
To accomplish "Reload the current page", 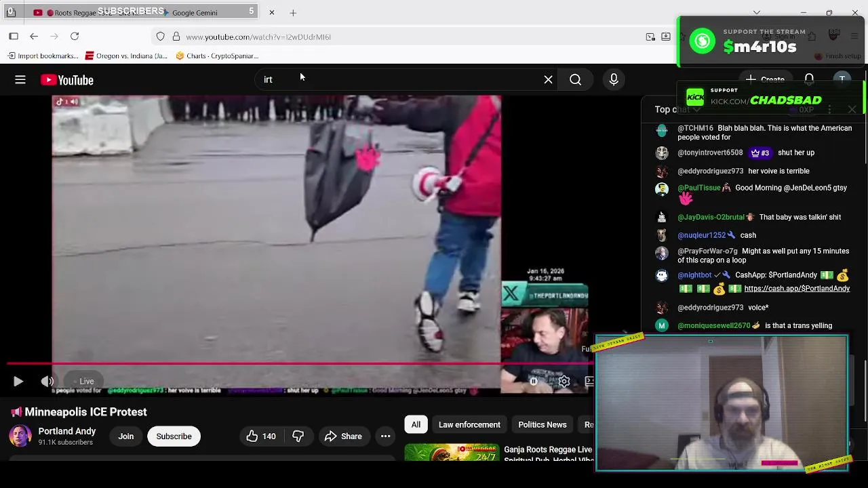I will pos(75,37).
